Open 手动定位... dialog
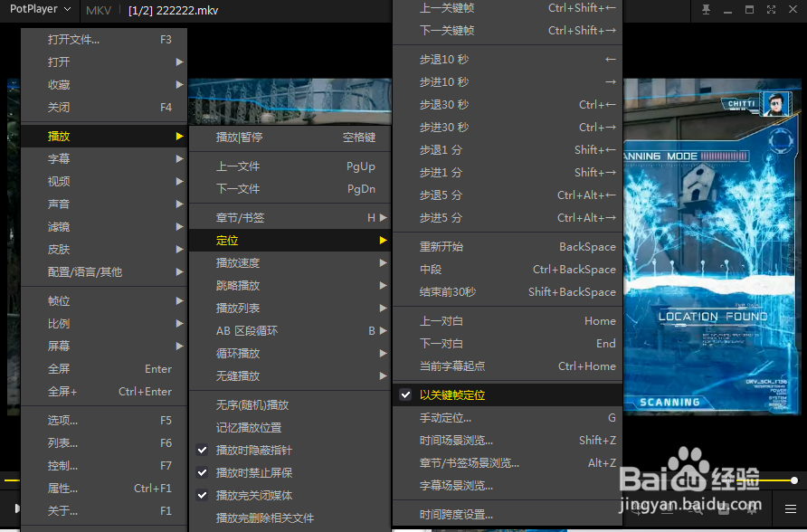The height and width of the screenshot is (532, 807). tap(508, 418)
